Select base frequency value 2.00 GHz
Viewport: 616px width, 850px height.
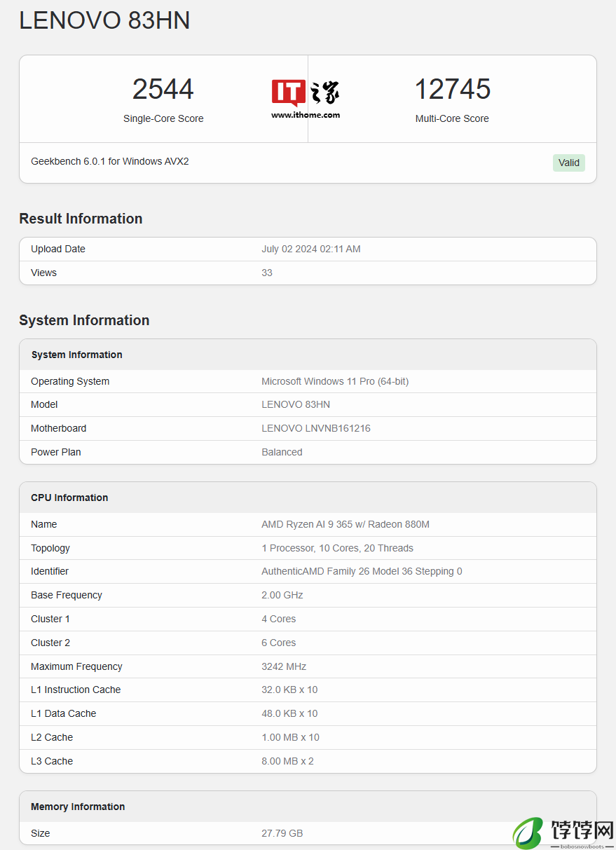pyautogui.click(x=282, y=595)
